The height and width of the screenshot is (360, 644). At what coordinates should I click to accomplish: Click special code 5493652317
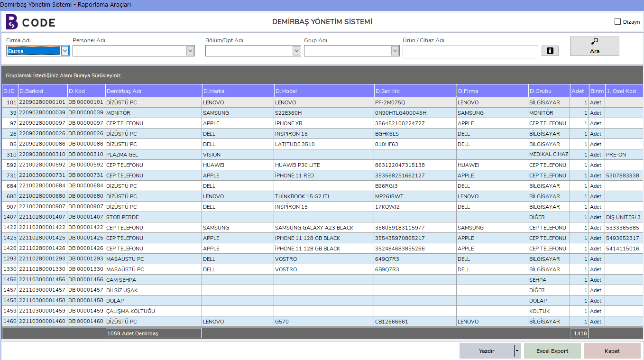point(624,238)
